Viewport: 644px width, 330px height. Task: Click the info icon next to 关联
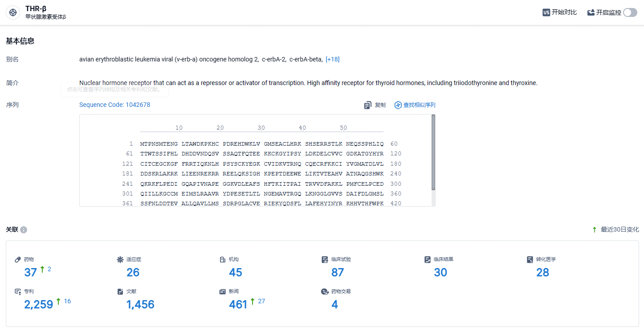point(24,230)
